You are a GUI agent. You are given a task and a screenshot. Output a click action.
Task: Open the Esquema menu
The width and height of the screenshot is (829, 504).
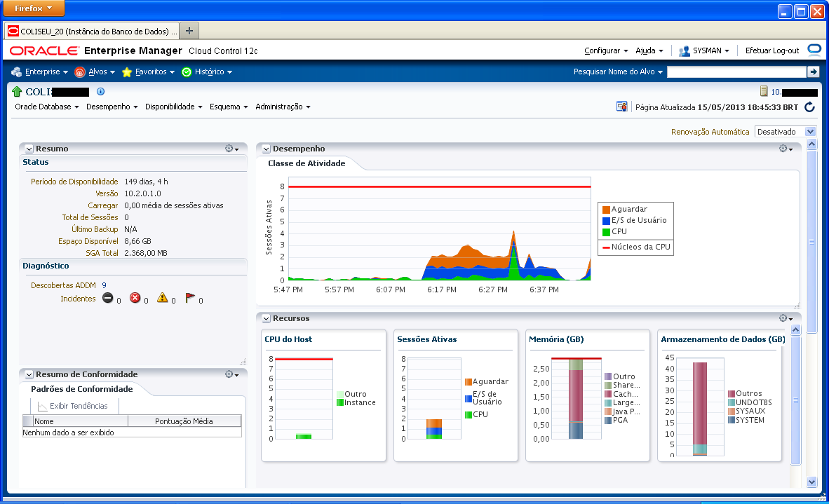pos(229,107)
